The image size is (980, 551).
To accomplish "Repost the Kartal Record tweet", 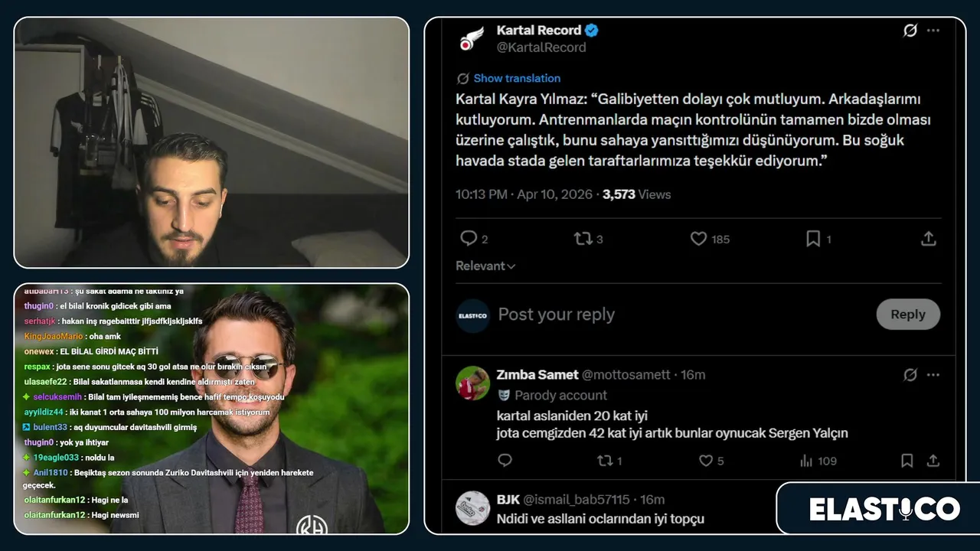I will (583, 239).
